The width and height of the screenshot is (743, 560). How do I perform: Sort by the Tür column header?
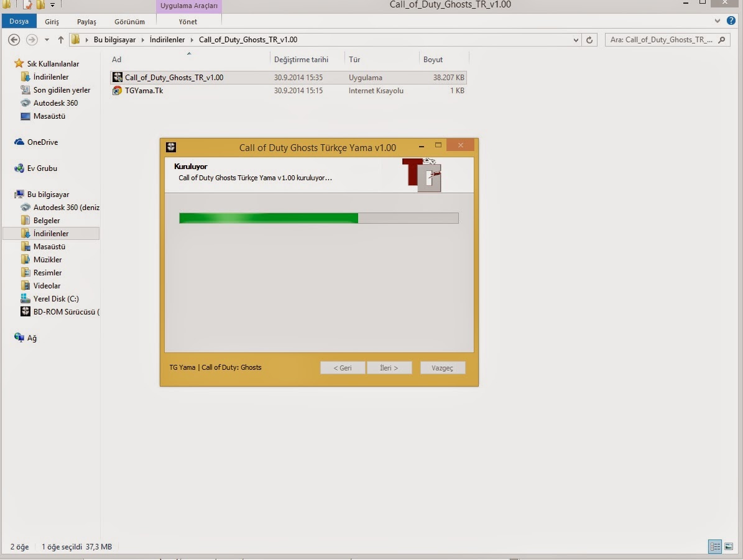(354, 60)
